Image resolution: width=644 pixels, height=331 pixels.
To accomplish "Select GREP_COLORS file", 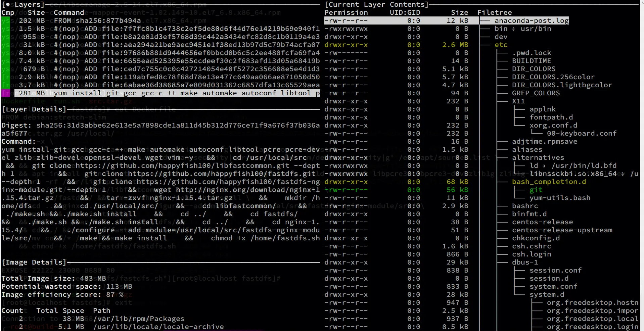I will coord(536,93).
